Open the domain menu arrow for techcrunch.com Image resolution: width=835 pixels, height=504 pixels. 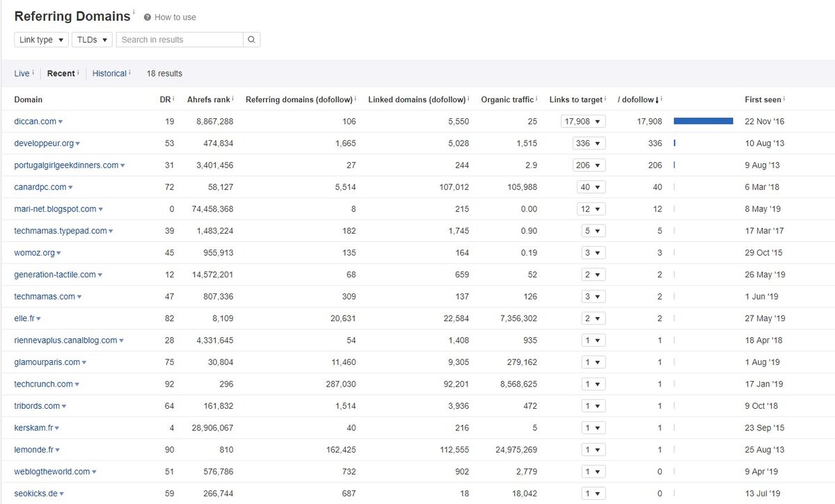coord(77,384)
